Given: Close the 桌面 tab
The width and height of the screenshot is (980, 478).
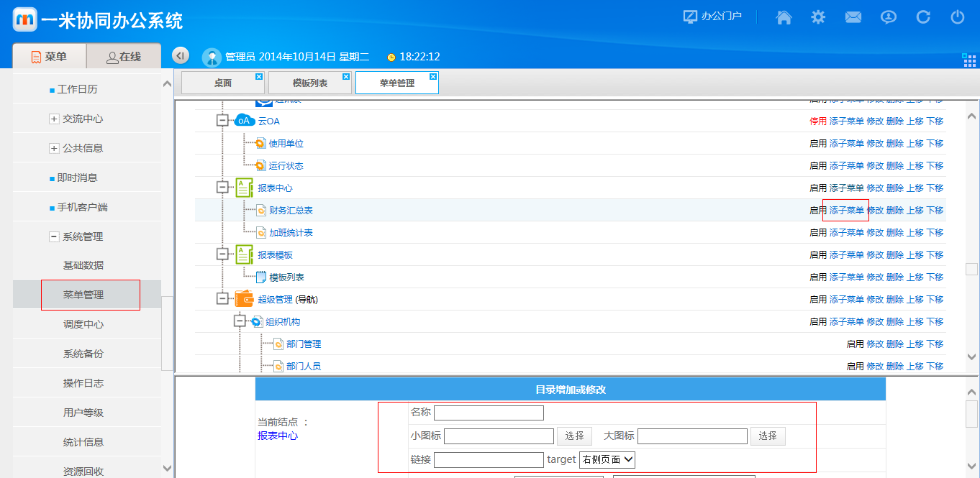Looking at the screenshot, I should (x=259, y=77).
